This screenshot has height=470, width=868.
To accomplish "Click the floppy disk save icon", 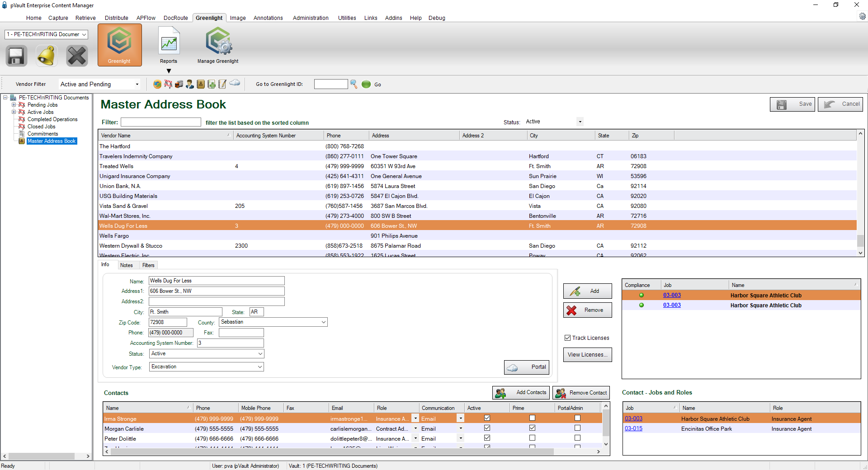I will pyautogui.click(x=16, y=56).
